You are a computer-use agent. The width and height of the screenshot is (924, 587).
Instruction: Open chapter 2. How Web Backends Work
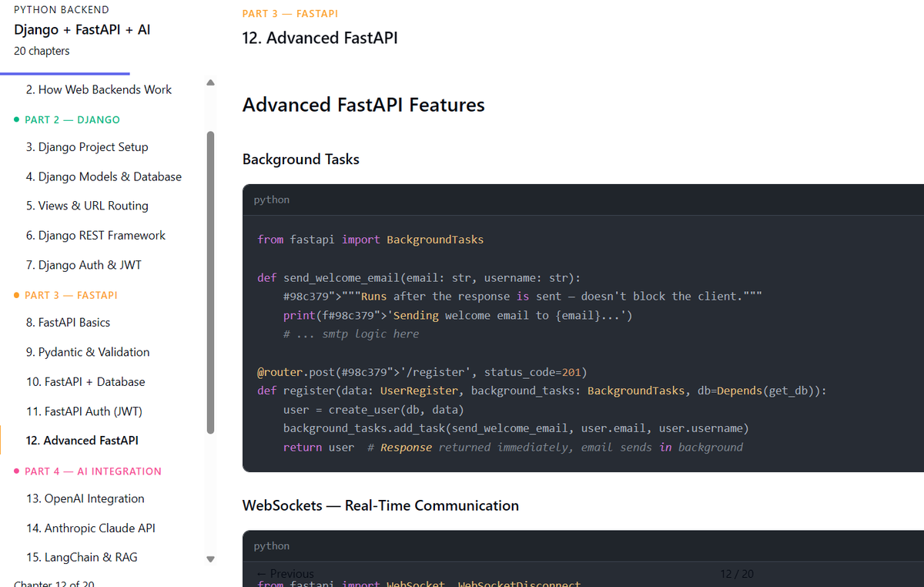(99, 89)
